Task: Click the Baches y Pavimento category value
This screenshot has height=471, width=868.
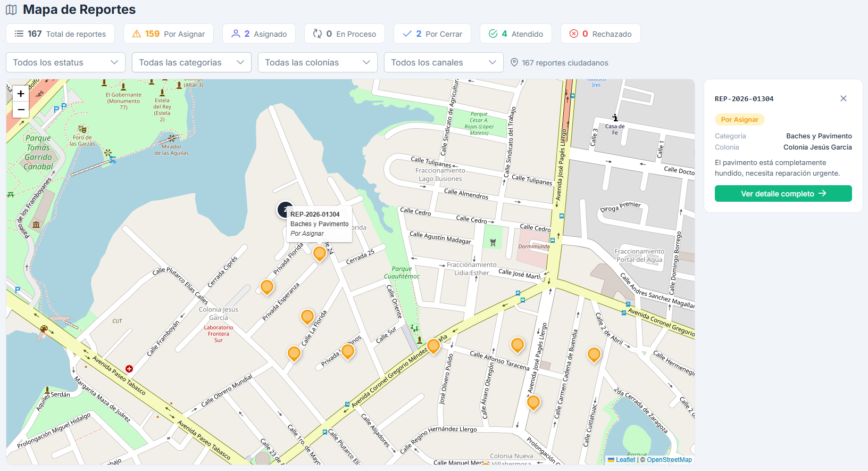Action: point(819,136)
